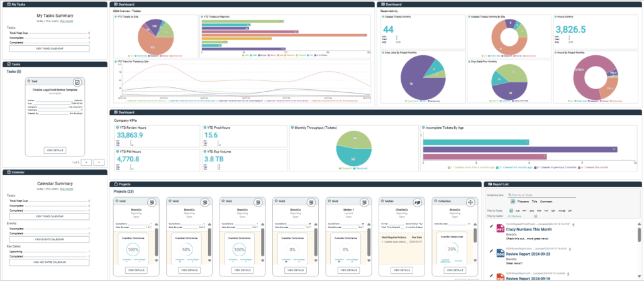The image size is (644, 282).
Task: Click info icon next to YTD Review Hours
Action: click(x=116, y=127)
